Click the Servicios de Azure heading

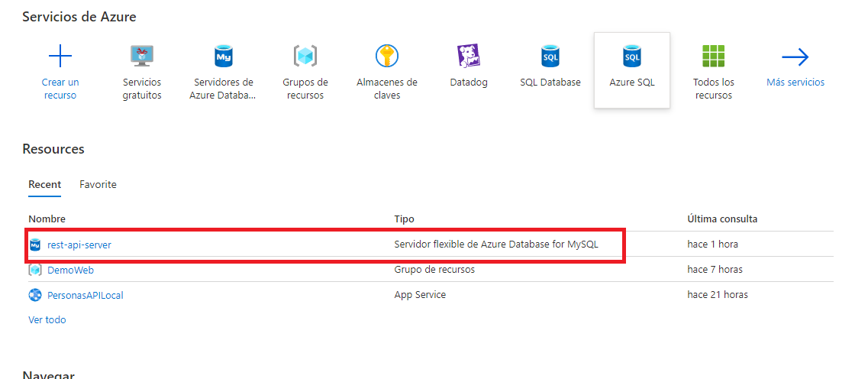click(79, 17)
